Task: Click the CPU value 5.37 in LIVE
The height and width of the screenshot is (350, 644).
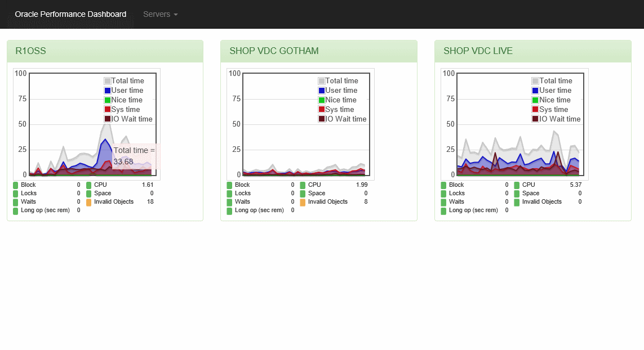Action: click(x=576, y=185)
